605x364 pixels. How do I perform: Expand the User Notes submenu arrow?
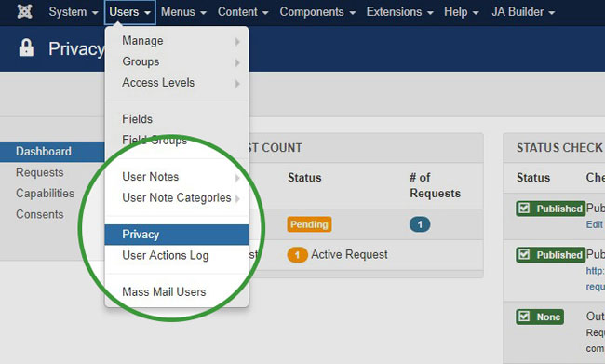tap(237, 178)
